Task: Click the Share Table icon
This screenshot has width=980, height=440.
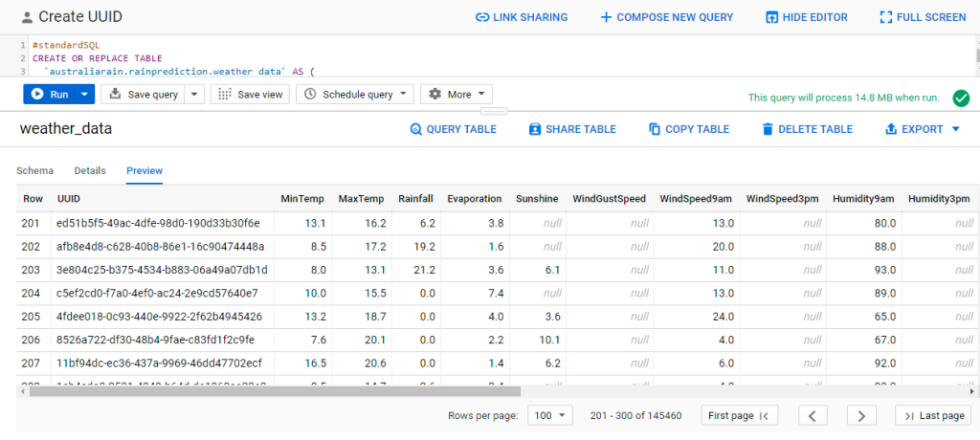Action: point(535,129)
